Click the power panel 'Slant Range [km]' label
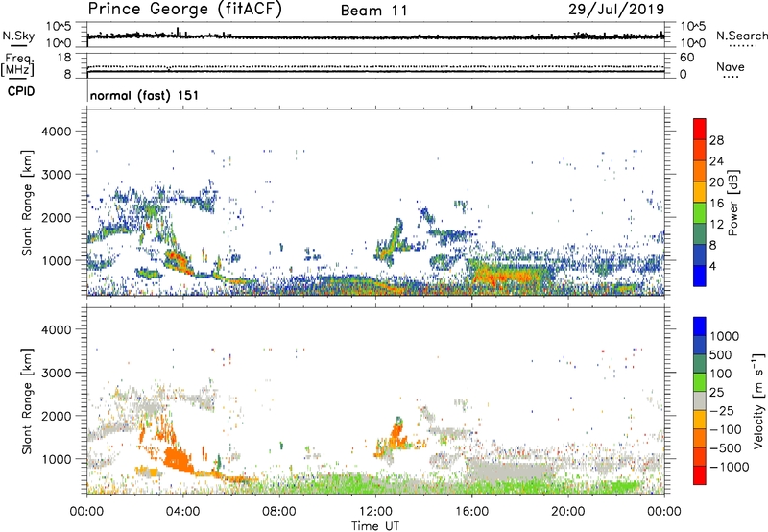 coord(27,203)
